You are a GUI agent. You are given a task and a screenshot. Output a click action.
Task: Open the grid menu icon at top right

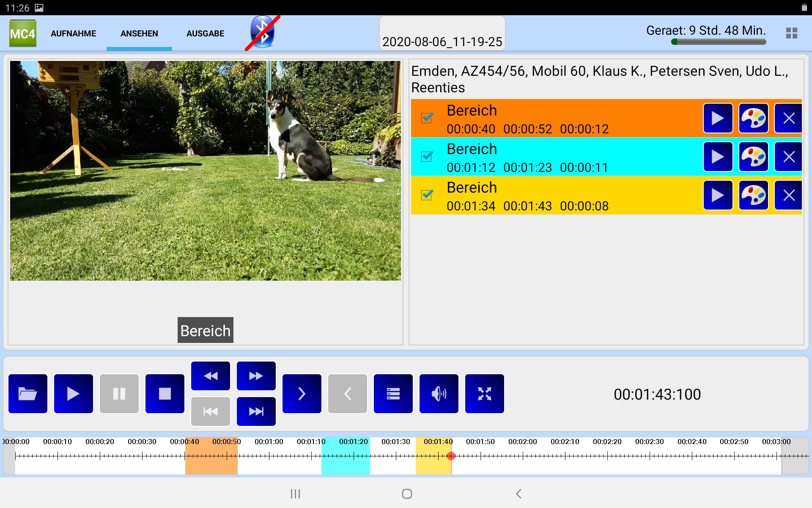(x=791, y=33)
